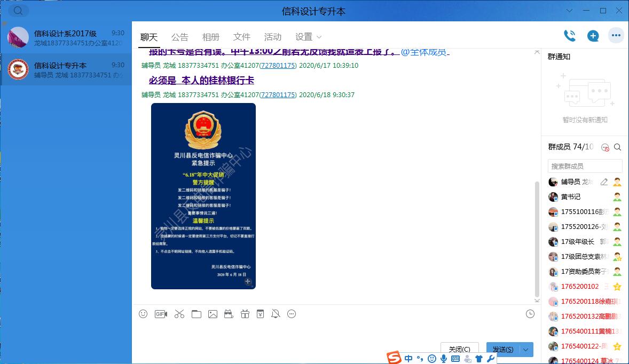Start a group voice call
Viewport: 629px width, 364px height.
[570, 36]
